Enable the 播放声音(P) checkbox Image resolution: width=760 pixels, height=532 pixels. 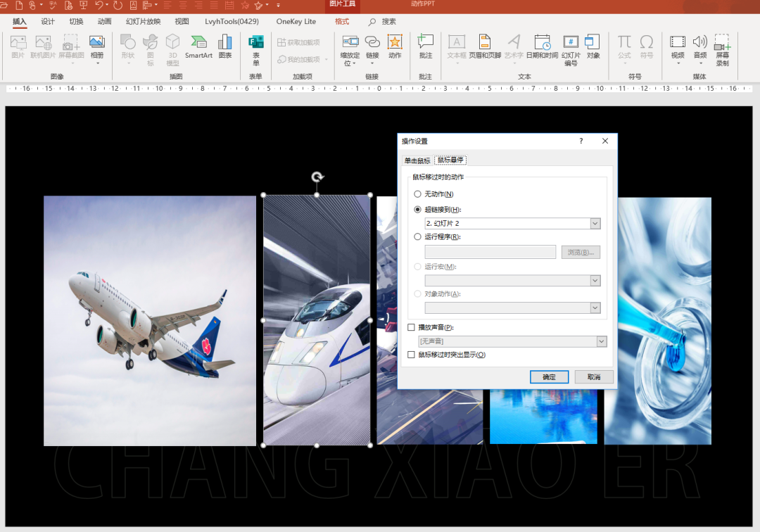411,327
